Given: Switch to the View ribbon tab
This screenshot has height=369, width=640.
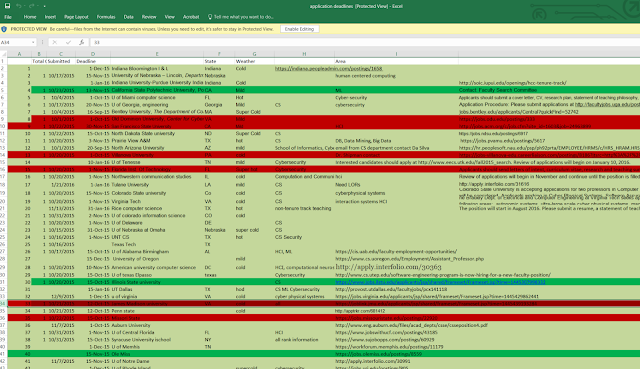Looking at the screenshot, I should tap(169, 17).
